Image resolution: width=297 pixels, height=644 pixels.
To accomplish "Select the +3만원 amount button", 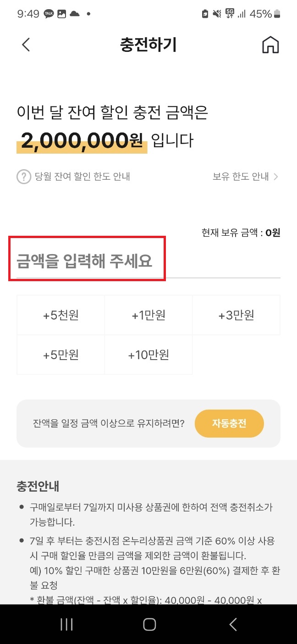I will click(236, 314).
